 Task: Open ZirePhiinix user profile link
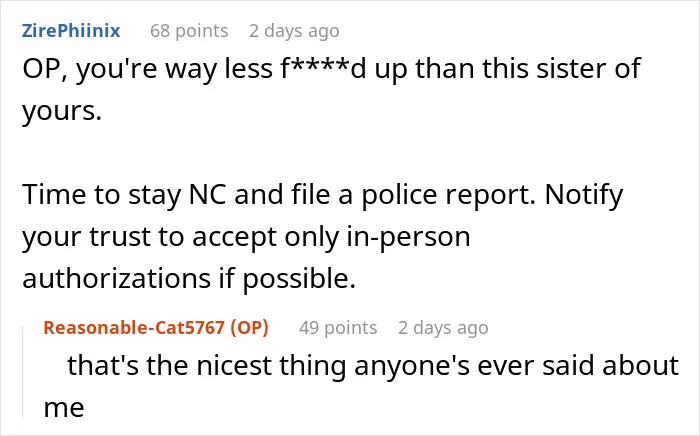click(x=71, y=31)
